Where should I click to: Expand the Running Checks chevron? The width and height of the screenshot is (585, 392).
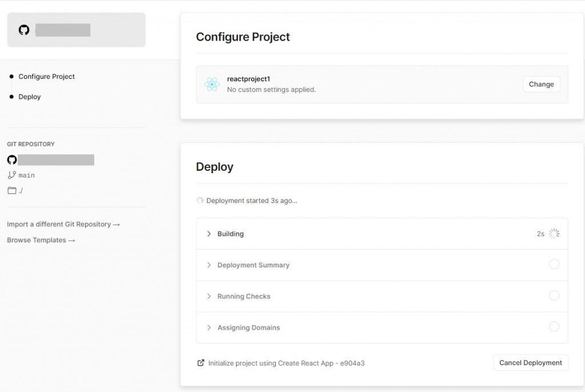coord(209,297)
